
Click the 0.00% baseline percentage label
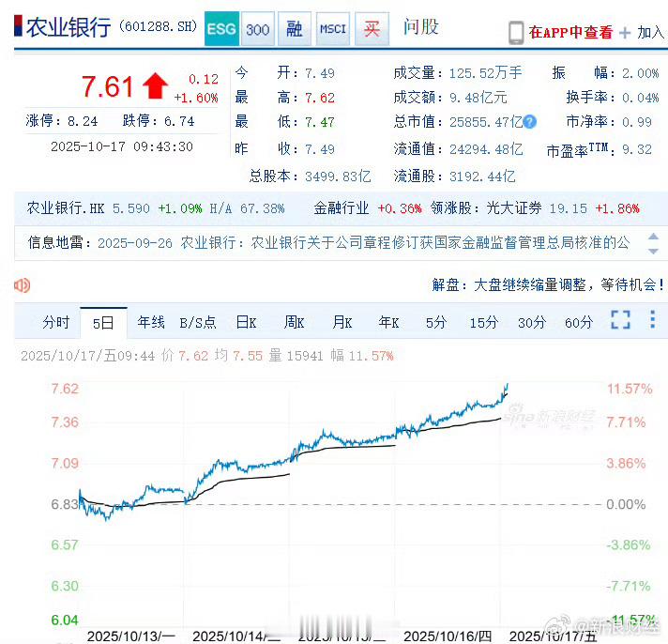626,505
